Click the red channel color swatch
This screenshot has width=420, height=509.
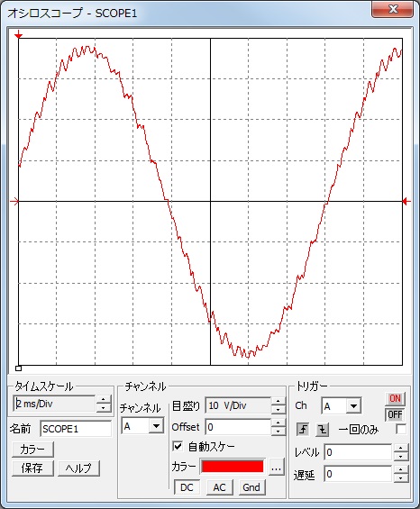pyautogui.click(x=232, y=467)
